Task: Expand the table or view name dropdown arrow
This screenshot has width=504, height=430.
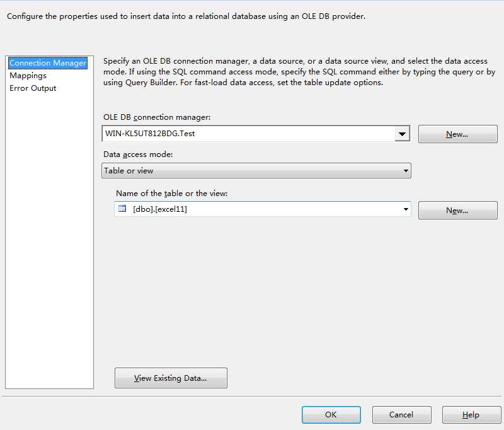Action: [x=406, y=209]
